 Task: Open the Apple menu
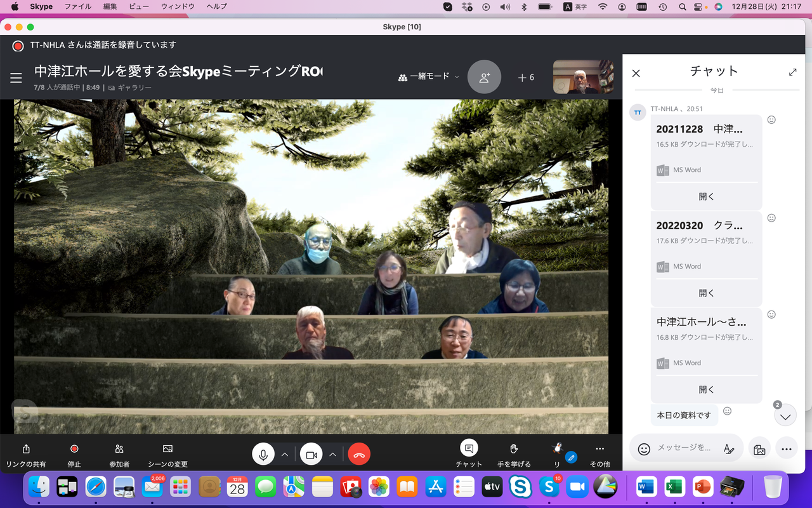(15, 7)
